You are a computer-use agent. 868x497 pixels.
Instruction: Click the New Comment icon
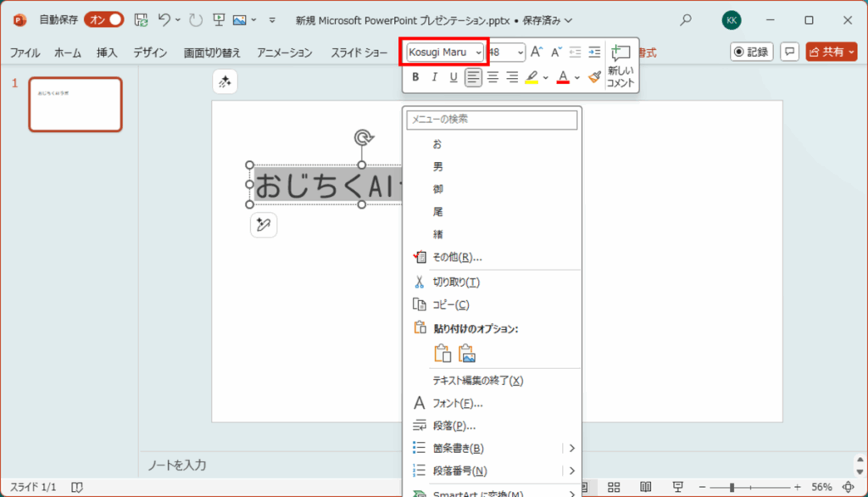pos(620,64)
